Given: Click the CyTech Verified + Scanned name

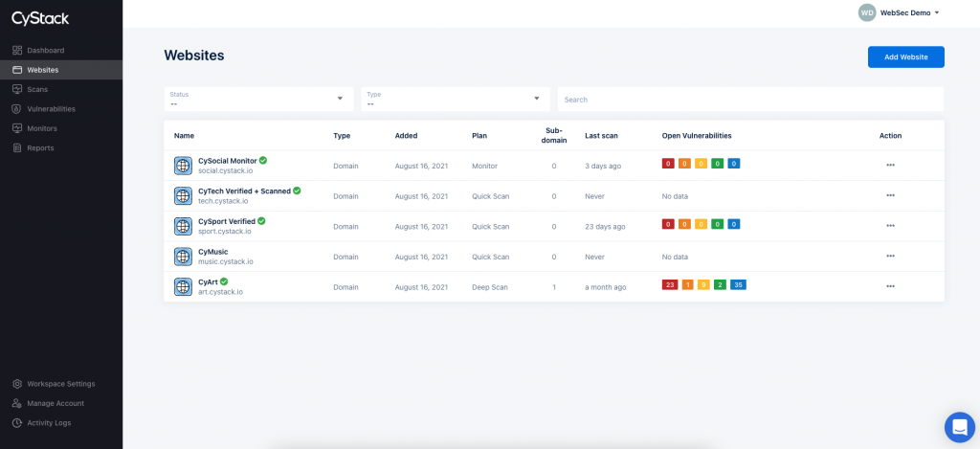Looking at the screenshot, I should (244, 191).
